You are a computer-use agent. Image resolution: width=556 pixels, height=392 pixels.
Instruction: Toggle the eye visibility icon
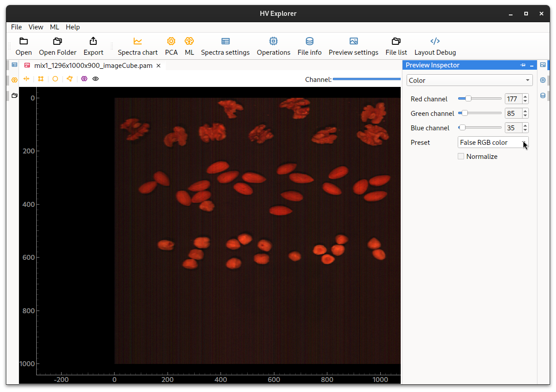click(96, 79)
